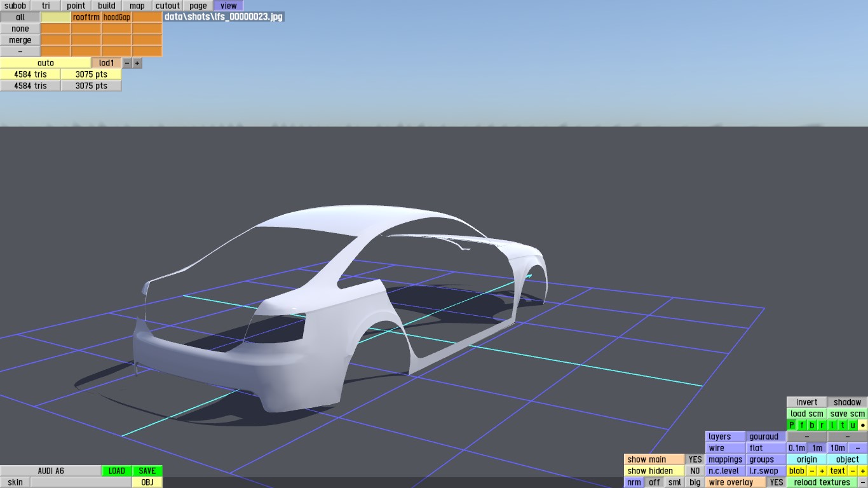
Task: Click the auto LOD button
Action: pos(46,63)
